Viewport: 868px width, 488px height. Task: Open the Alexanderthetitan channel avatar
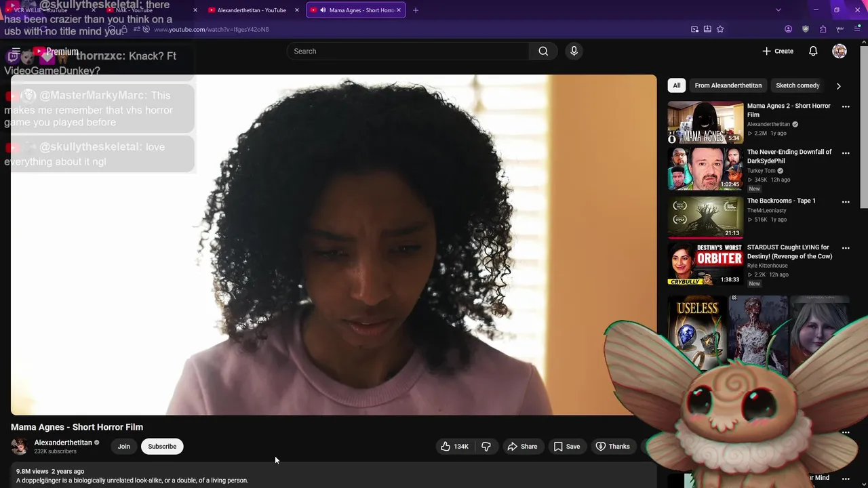(x=20, y=446)
